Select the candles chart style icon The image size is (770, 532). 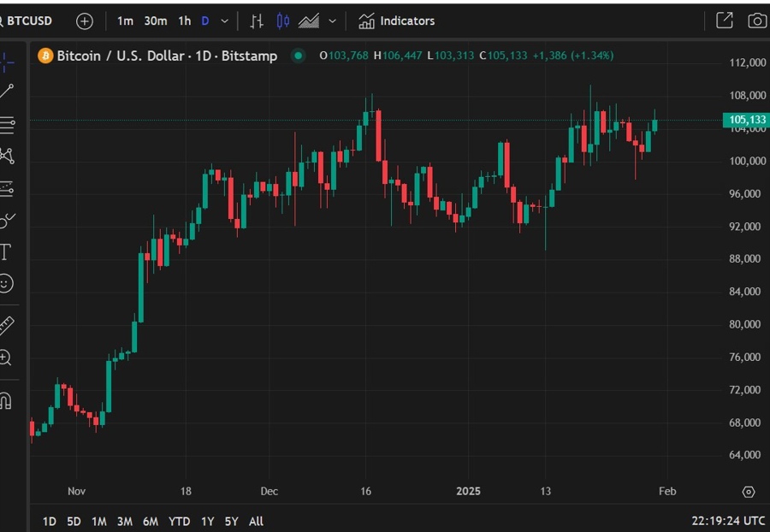[x=283, y=21]
